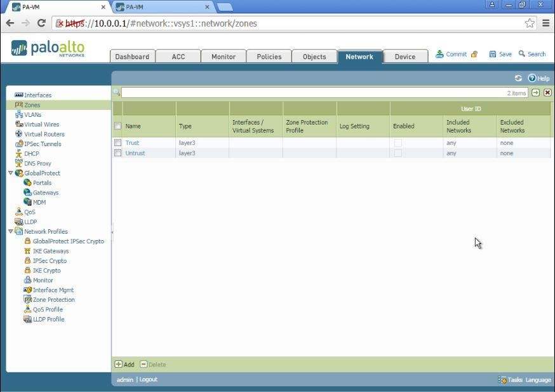Check the Trust zone checkbox

(117, 143)
